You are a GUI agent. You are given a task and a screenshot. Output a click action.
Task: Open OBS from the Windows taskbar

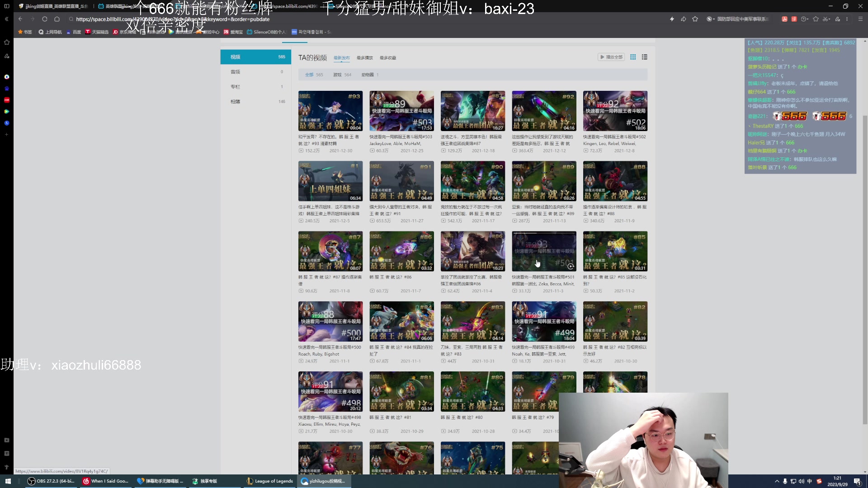(51, 481)
